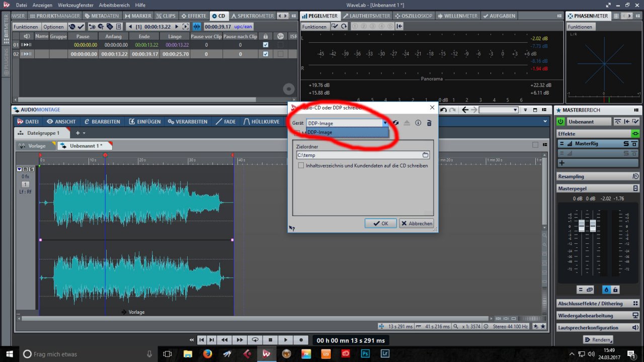Toggle the solo S button on montage track
Screen dimensions: 644x362
coord(31,169)
